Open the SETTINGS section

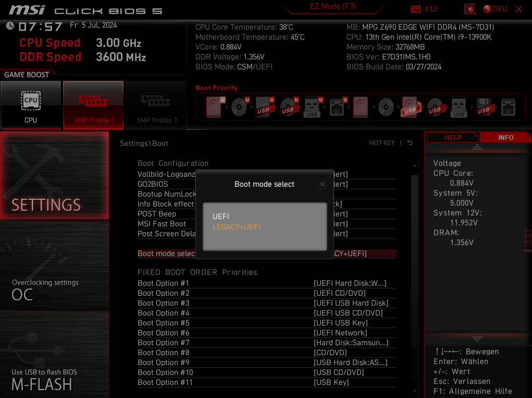click(54, 175)
